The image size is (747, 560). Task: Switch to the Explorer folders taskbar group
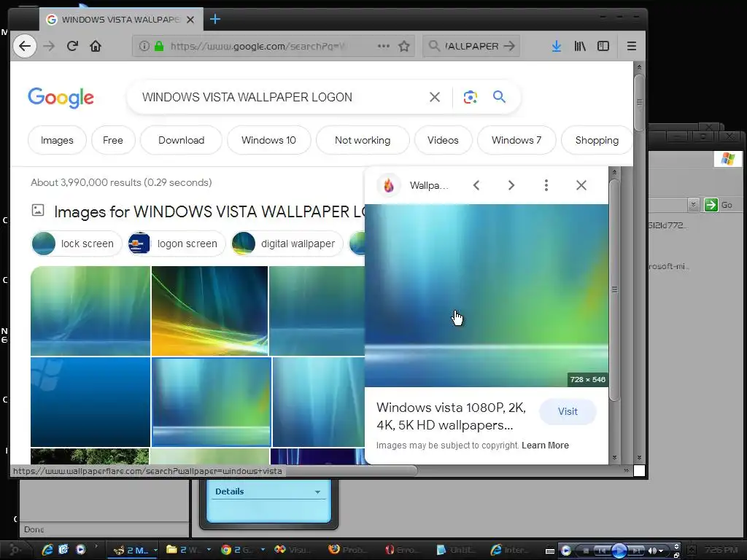tap(187, 550)
